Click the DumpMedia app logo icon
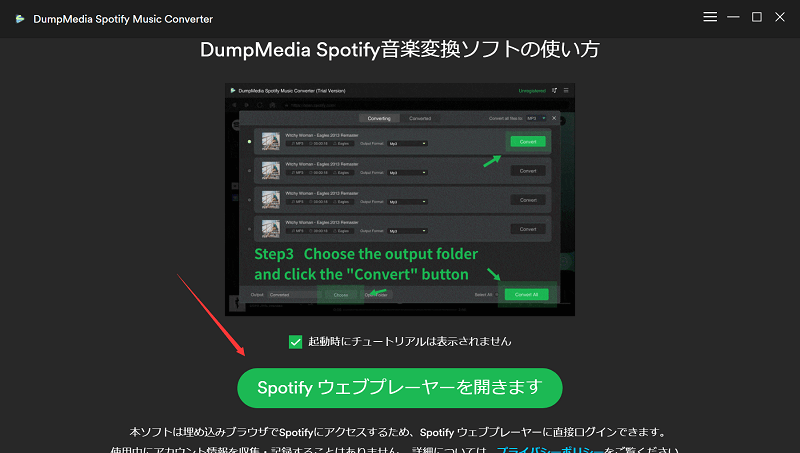Image resolution: width=800 pixels, height=453 pixels. [20, 19]
